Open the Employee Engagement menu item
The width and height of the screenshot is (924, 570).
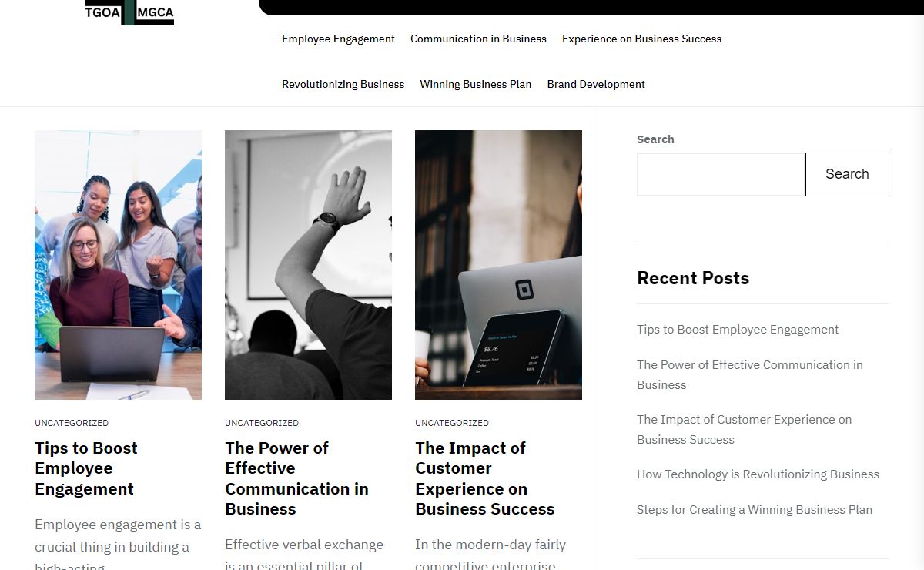point(338,39)
